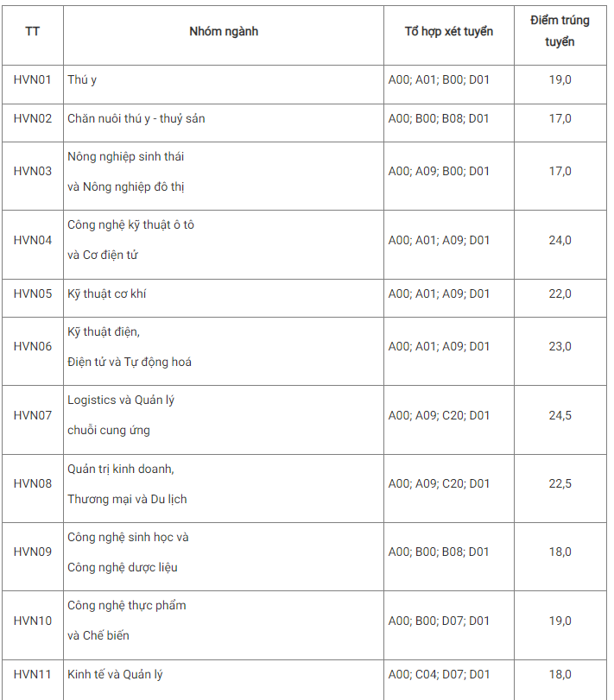Screen dimensions: 614x700
Task: Select the "Kỹ thuật cơ khí" cell
Action: click(x=107, y=293)
